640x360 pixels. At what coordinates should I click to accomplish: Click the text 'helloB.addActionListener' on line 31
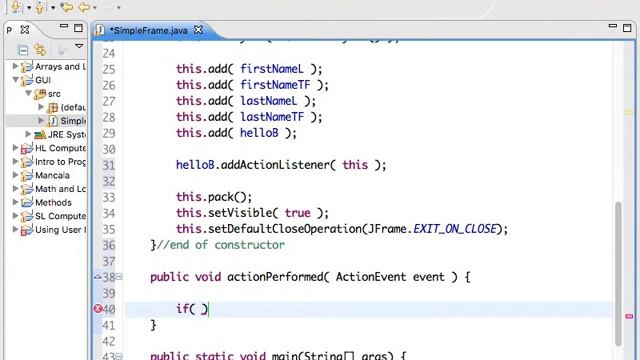point(252,165)
